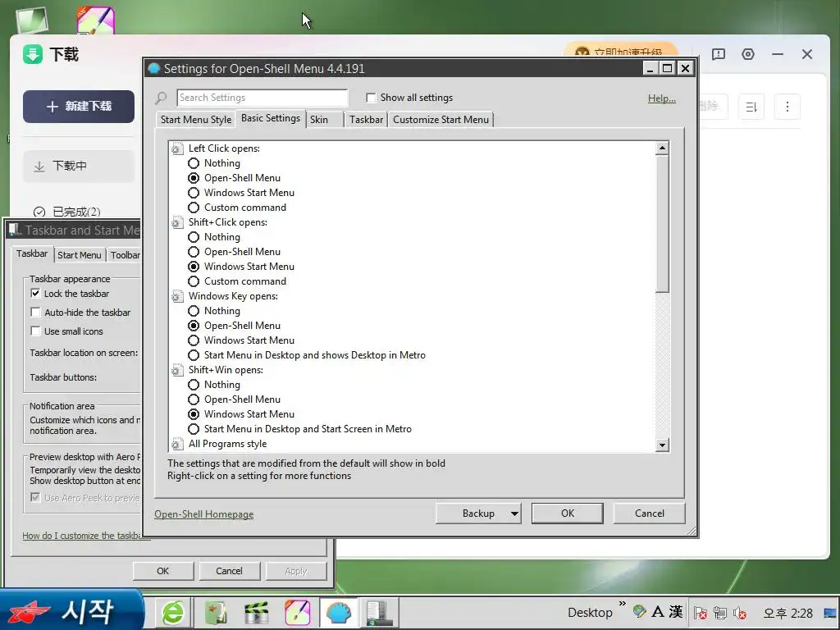The height and width of the screenshot is (630, 840).
Task: Click the show desktop icon at the taskbar end
Action: tap(830, 612)
